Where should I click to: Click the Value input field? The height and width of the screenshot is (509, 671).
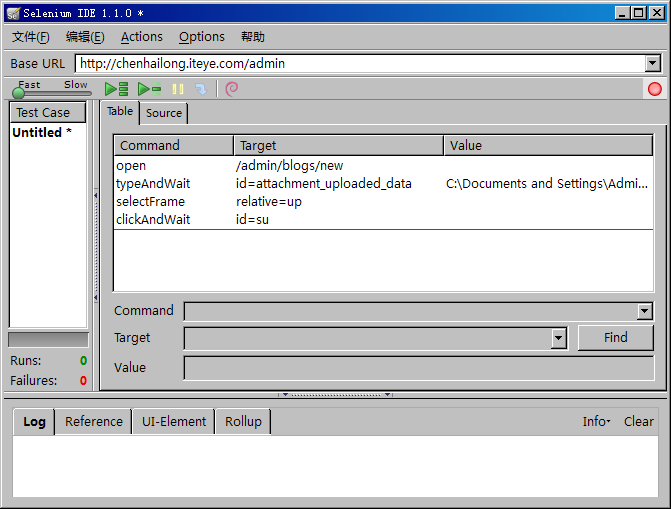point(419,368)
